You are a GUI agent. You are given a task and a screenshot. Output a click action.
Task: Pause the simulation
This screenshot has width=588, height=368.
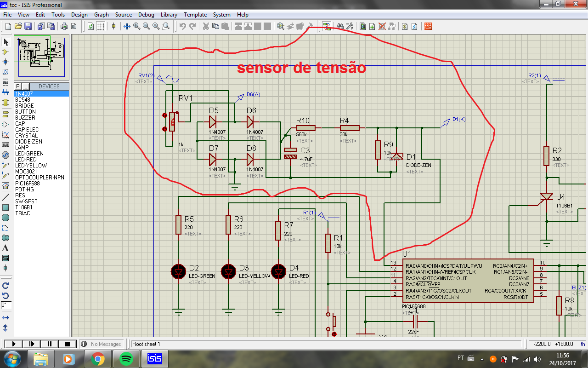pos(50,344)
